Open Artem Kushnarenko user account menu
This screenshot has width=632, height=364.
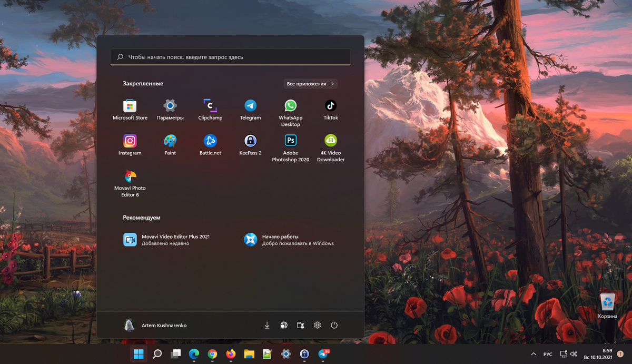[x=155, y=326]
